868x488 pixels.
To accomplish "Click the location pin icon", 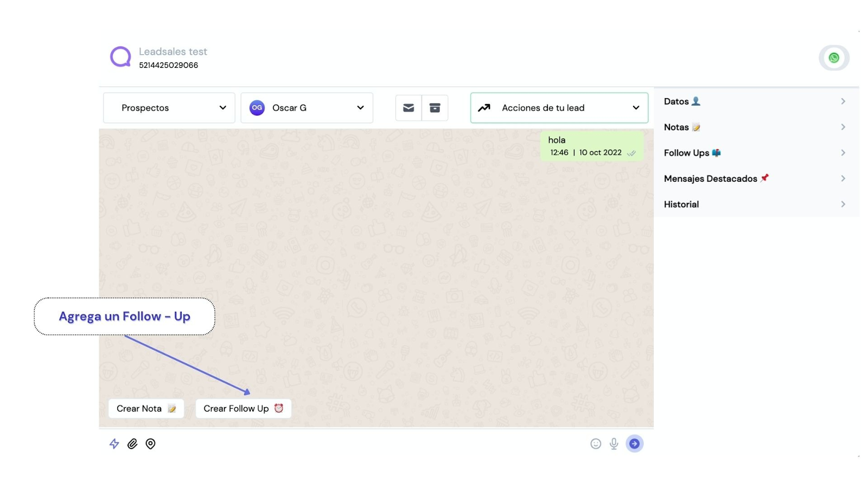I will tap(151, 444).
